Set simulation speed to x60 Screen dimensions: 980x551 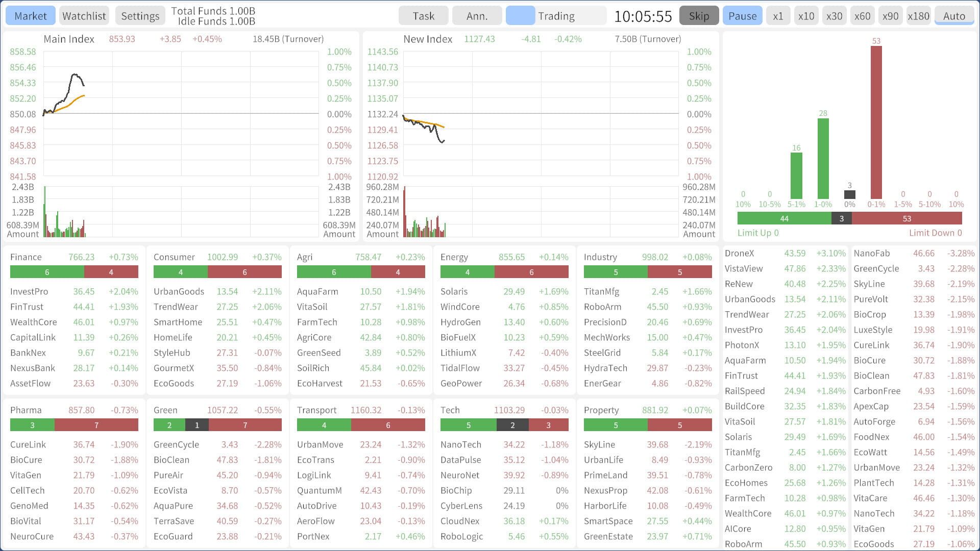(x=862, y=16)
